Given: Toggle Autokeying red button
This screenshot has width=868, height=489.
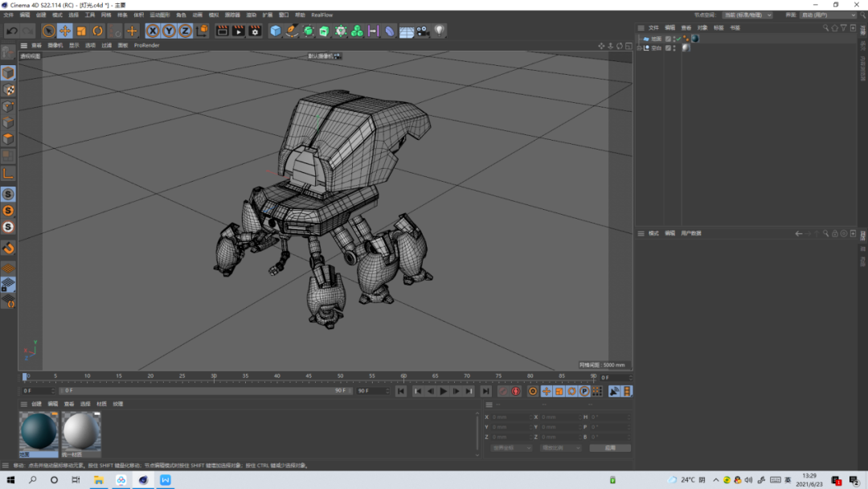Looking at the screenshot, I should (515, 392).
